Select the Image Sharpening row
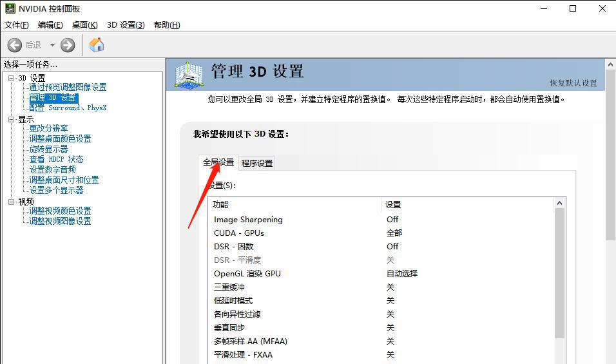This screenshot has width=616, height=364. 381,220
